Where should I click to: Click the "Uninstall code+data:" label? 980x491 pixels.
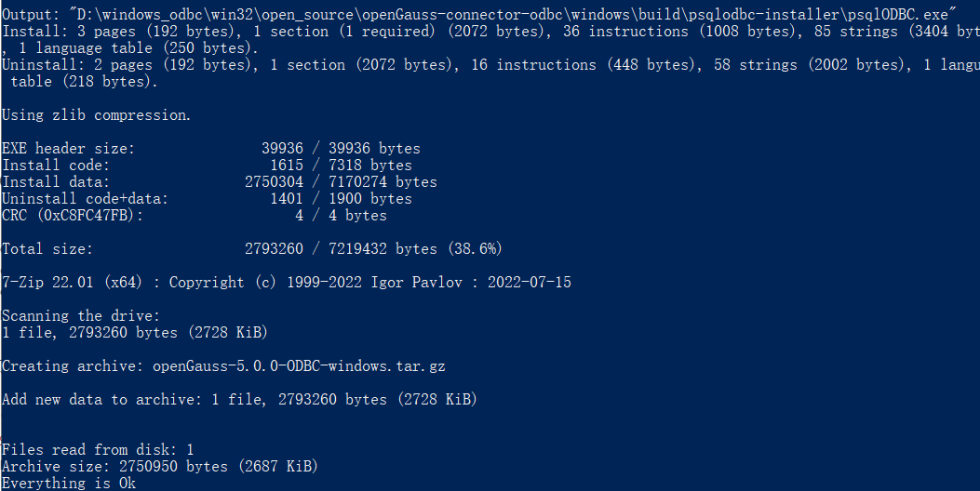tap(85, 199)
